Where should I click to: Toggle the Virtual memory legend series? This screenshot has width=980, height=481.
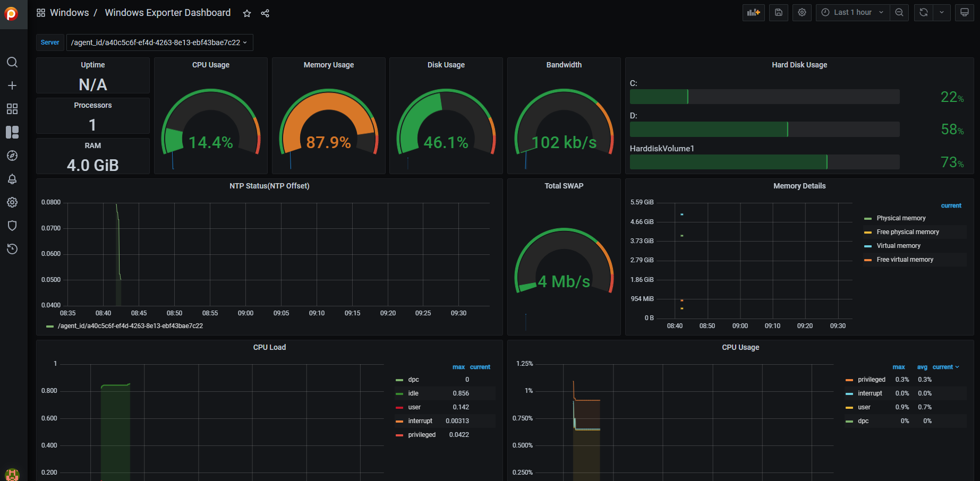(898, 246)
